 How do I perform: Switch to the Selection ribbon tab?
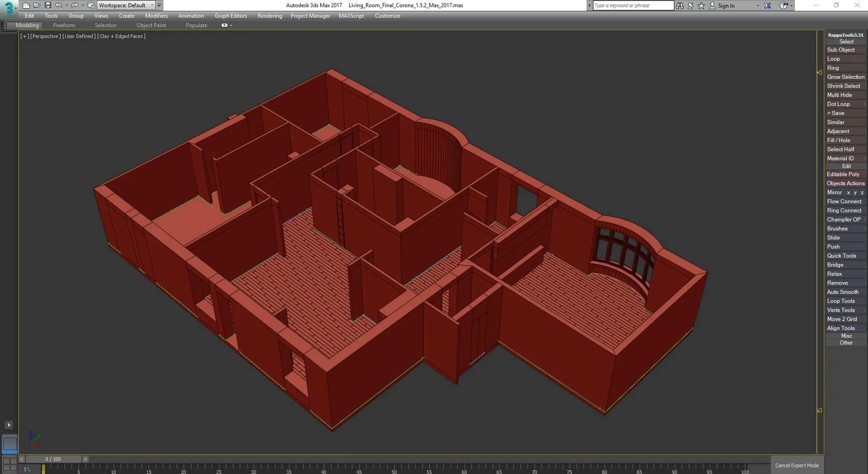106,25
